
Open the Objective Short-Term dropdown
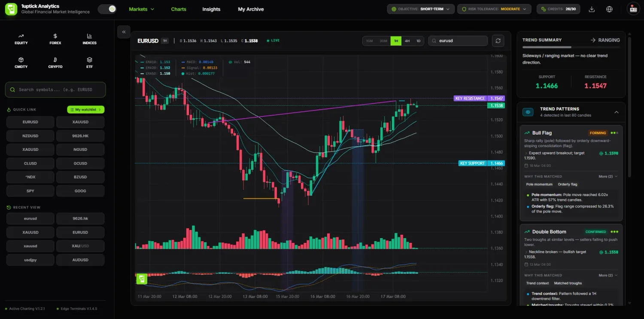[x=421, y=9]
